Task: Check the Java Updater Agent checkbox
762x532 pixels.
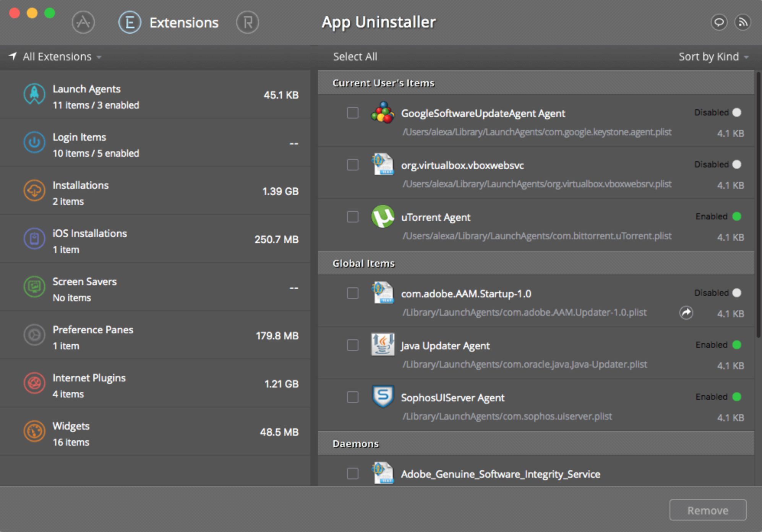Action: (352, 345)
